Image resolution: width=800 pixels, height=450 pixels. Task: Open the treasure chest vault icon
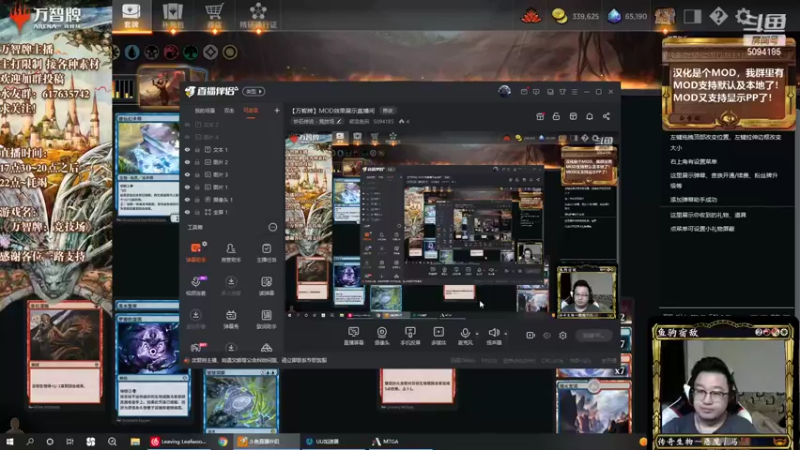(x=665, y=16)
